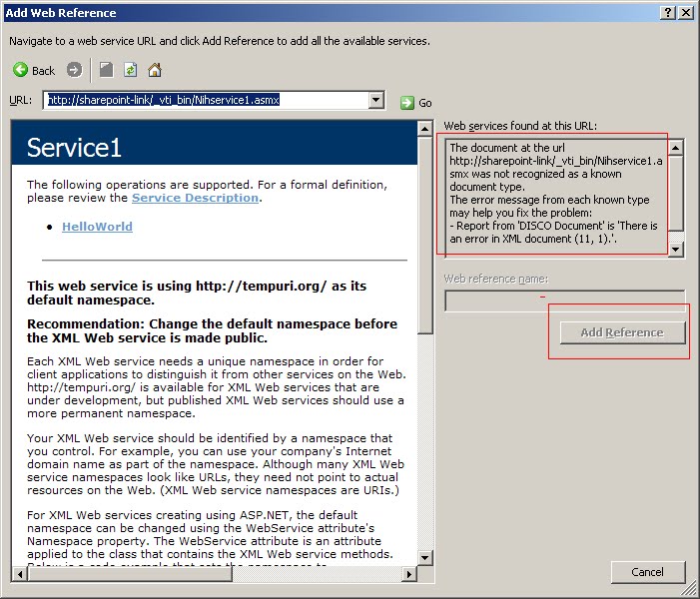
Task: Click the 'Each XML Web service needs' paragraph
Action: pos(217,387)
